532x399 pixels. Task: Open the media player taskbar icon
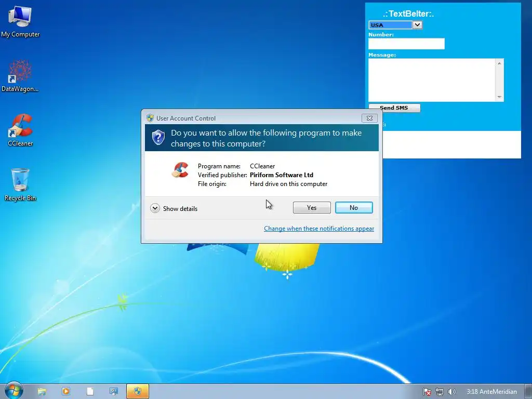click(x=66, y=391)
